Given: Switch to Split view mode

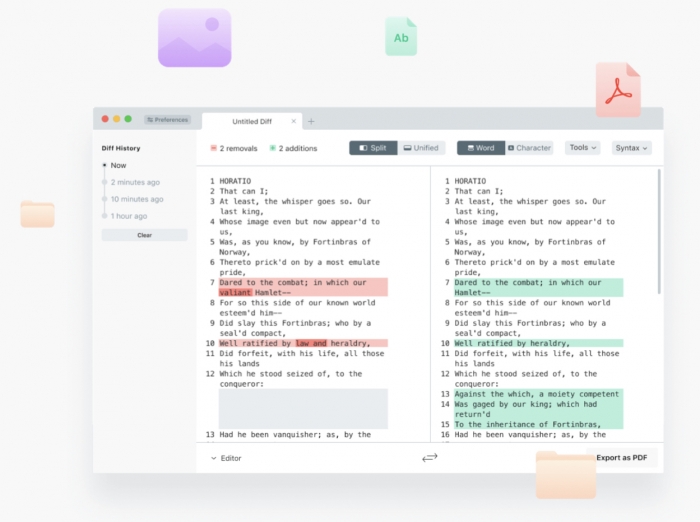Looking at the screenshot, I should tap(373, 148).
